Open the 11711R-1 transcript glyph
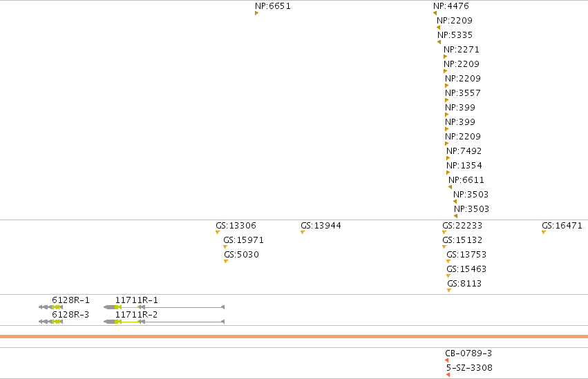The height and width of the screenshot is (379, 588). pyautogui.click(x=164, y=307)
